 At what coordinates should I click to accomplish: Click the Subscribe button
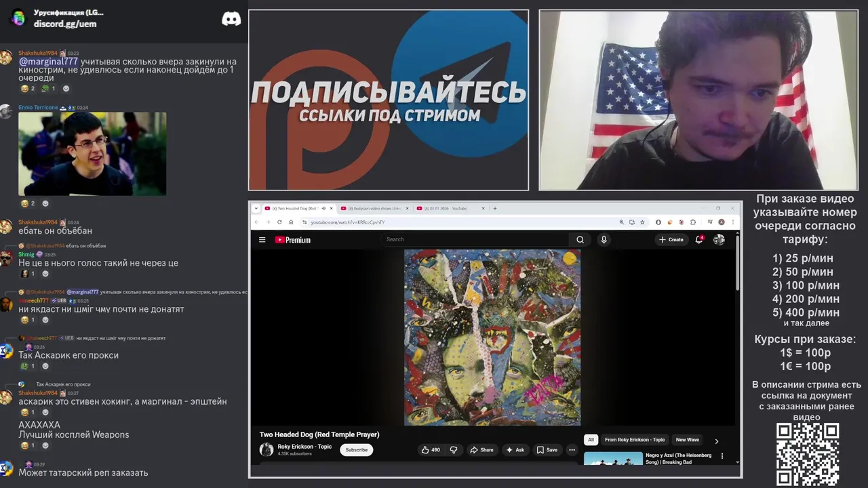pyautogui.click(x=356, y=449)
